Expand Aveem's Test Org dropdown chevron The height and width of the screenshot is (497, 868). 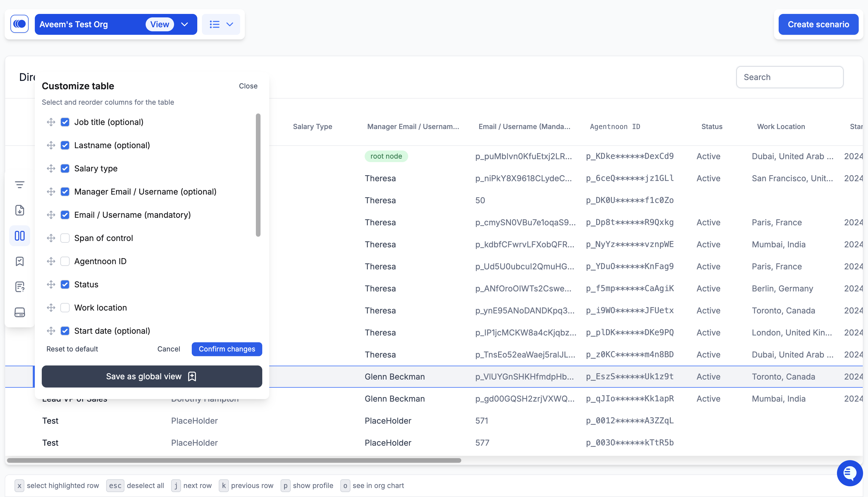(185, 24)
